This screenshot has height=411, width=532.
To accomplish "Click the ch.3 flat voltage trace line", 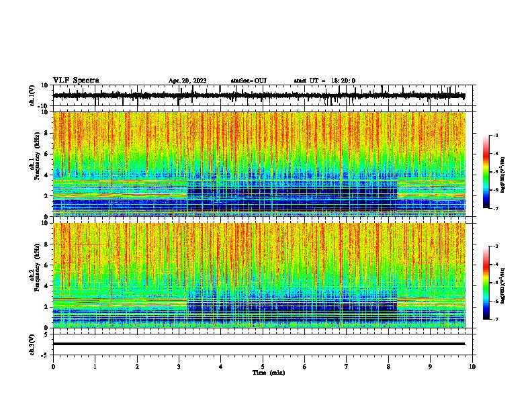I will point(259,344).
